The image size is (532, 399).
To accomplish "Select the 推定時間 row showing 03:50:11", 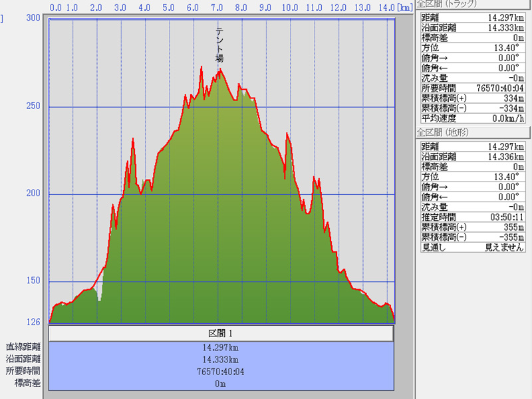I will coord(473,217).
